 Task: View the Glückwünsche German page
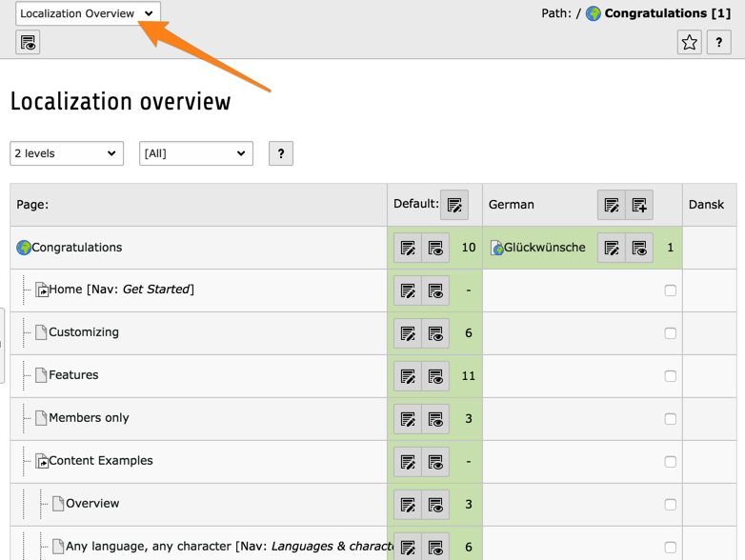click(x=639, y=248)
